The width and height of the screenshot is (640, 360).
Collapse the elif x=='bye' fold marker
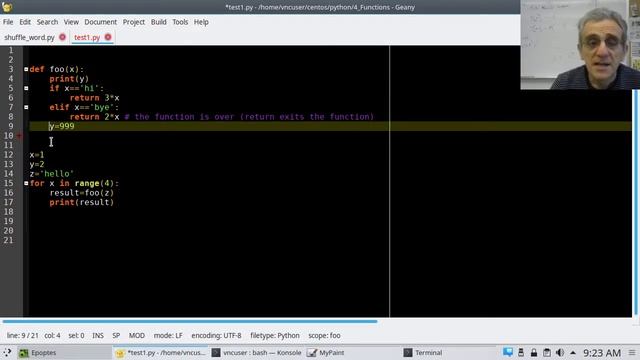26,107
